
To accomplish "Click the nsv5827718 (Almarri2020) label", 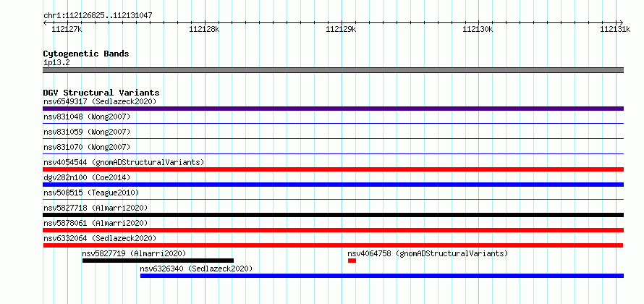I will click(96, 208).
